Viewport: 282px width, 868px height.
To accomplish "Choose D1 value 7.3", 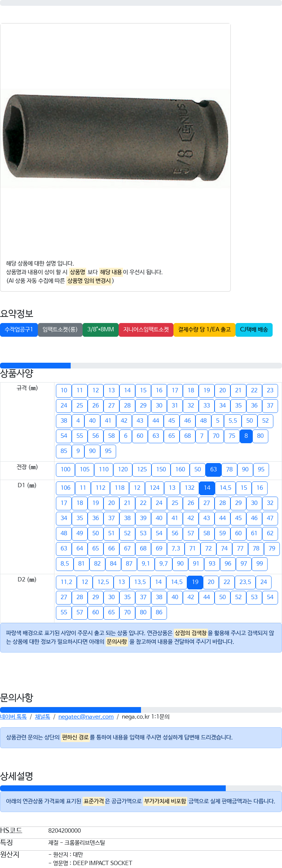I will pos(176,549).
